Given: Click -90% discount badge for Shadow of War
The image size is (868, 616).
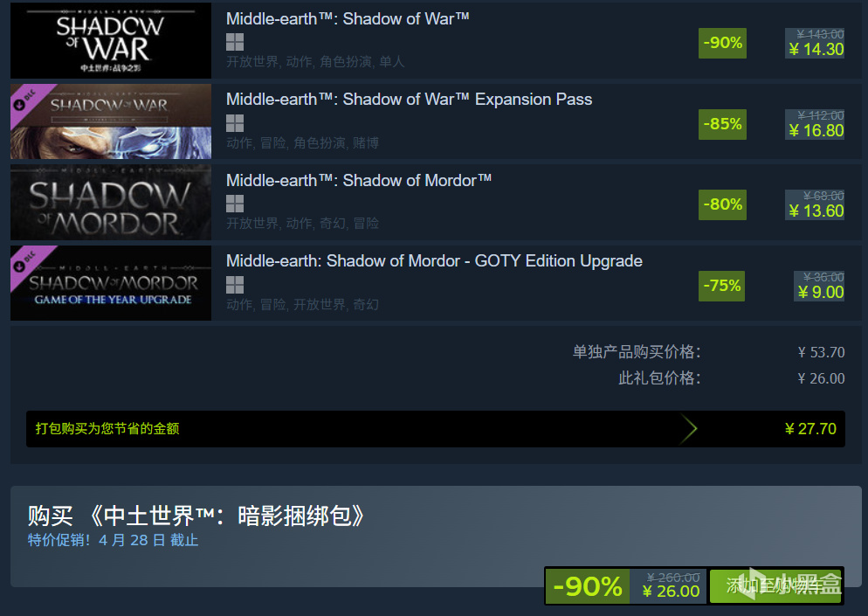Looking at the screenshot, I should [722, 43].
